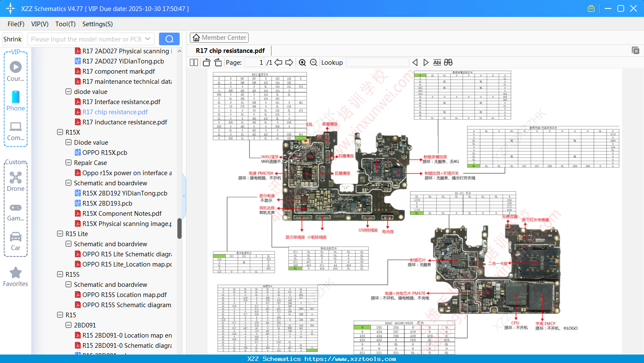Collapse the R15 Lite tree node
The width and height of the screenshot is (644, 363).
pos(60,234)
